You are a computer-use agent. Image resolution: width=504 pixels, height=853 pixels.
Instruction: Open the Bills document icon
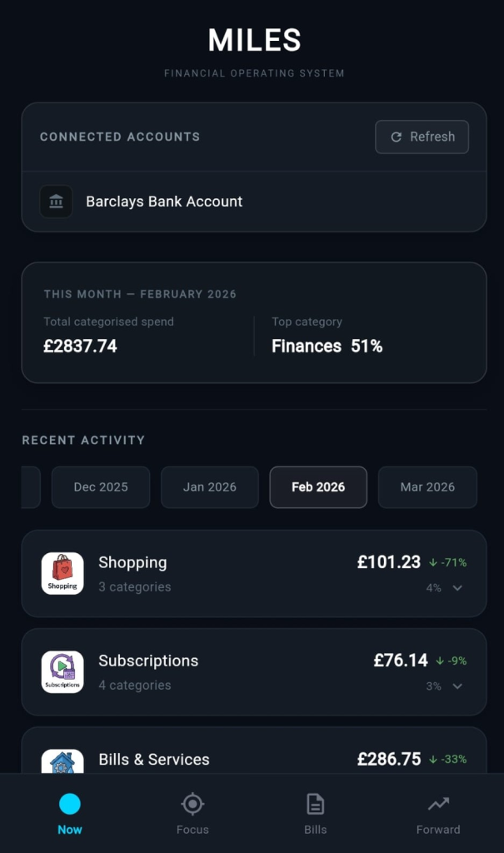pyautogui.click(x=315, y=804)
